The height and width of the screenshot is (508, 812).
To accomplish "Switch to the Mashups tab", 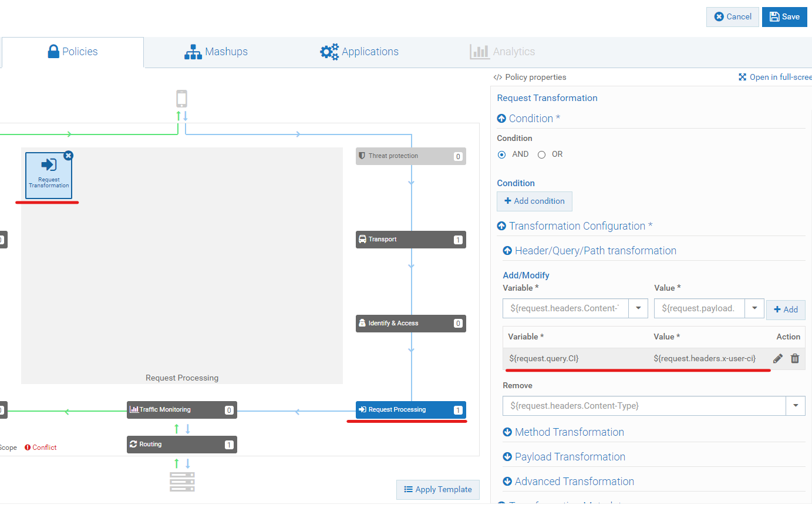I will click(x=216, y=52).
